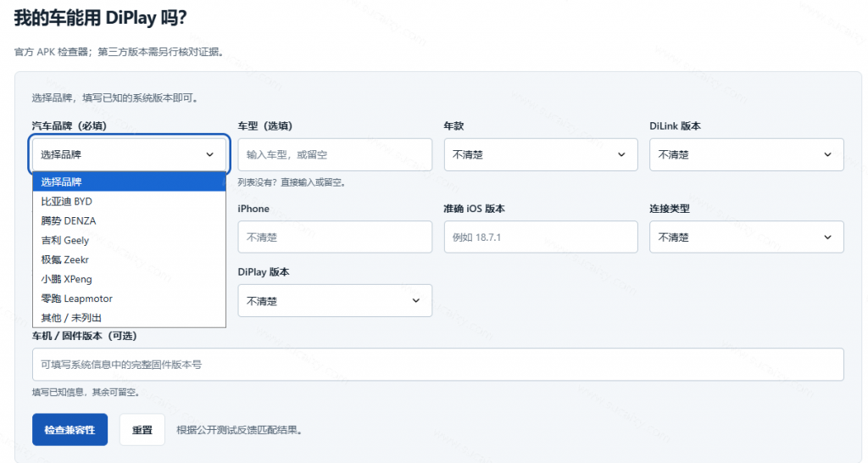Screen dimensions: 868x463
Task: Click the instruction 选择品牌，填写已知的系统版本即可。
Action: (114, 98)
